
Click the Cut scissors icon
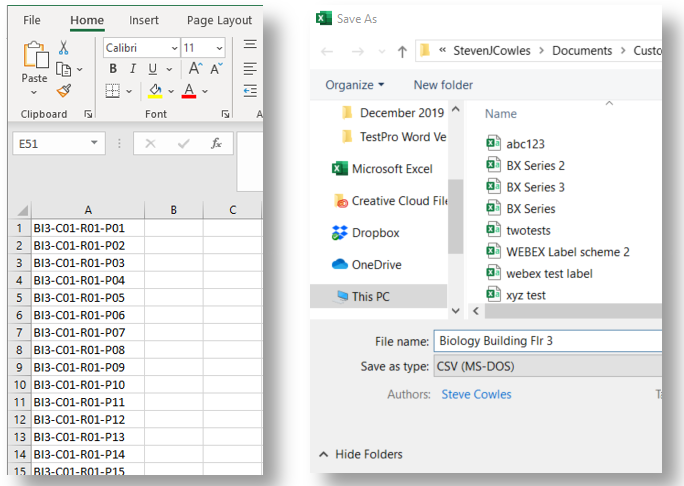tap(64, 48)
